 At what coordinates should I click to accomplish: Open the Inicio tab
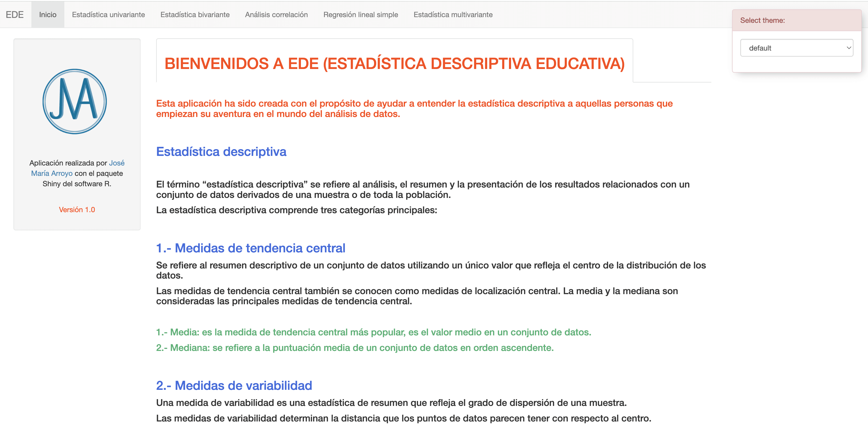[x=48, y=15]
